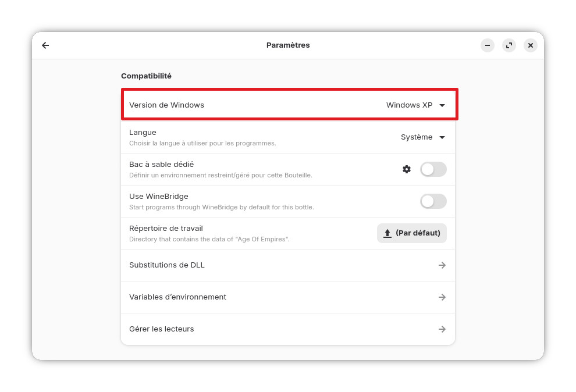Toggle Use WineBridge switch on
Image resolution: width=576 pixels, height=392 pixels.
pos(433,201)
